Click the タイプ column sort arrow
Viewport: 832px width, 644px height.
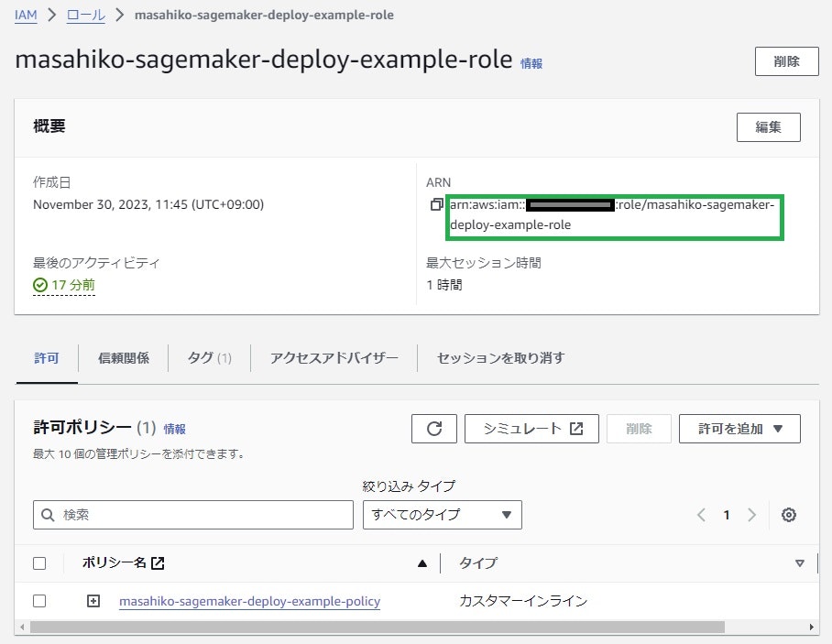799,563
